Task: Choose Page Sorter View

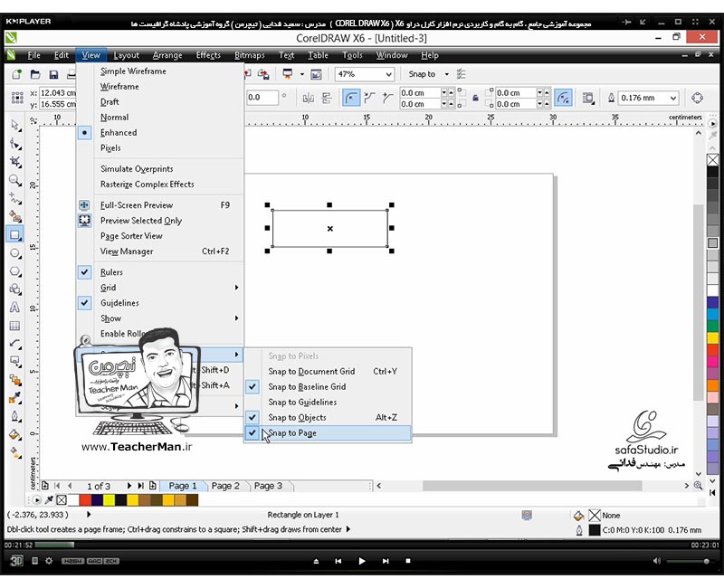Action: [160, 236]
